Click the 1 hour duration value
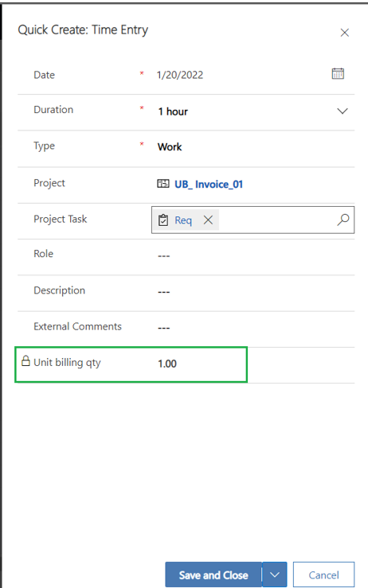Image resolution: width=368 pixels, height=588 pixels. (x=173, y=111)
